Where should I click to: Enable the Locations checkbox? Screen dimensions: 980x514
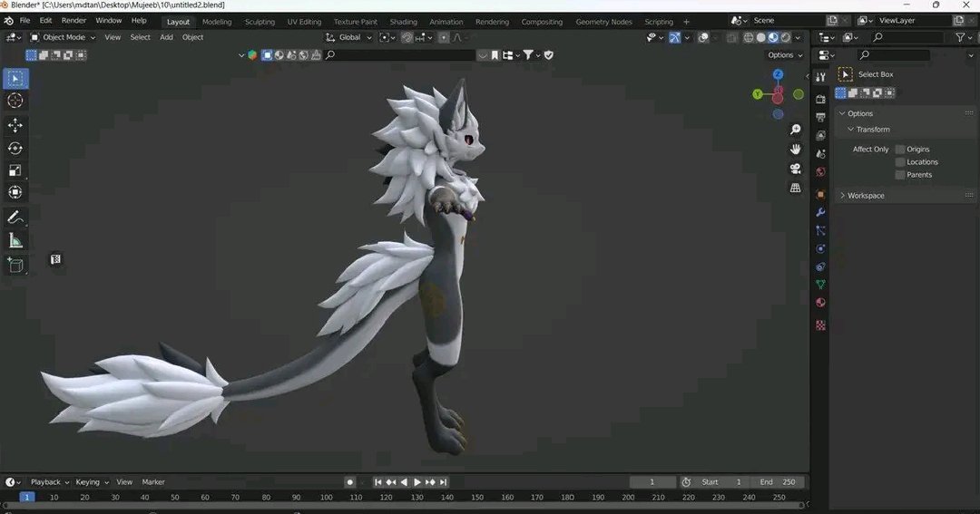(900, 161)
